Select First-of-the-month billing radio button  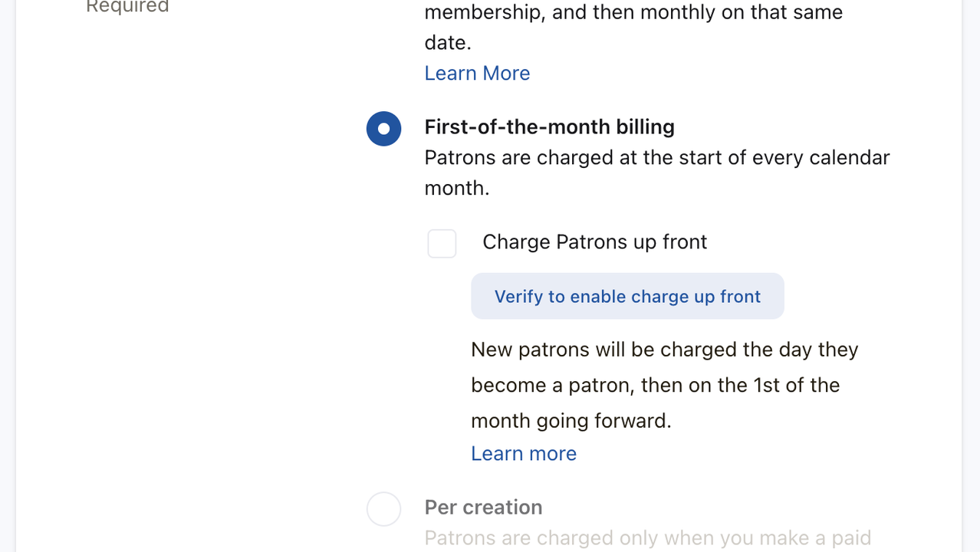[x=383, y=129]
